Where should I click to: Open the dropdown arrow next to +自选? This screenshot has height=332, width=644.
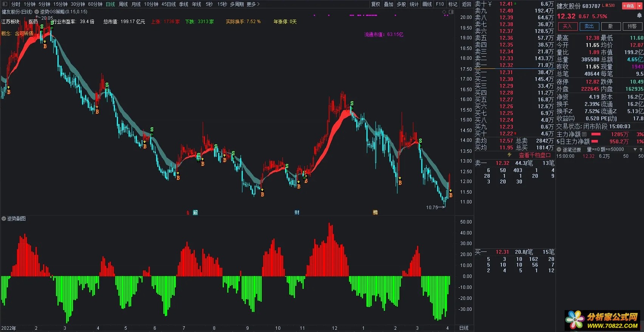coord(639,6)
